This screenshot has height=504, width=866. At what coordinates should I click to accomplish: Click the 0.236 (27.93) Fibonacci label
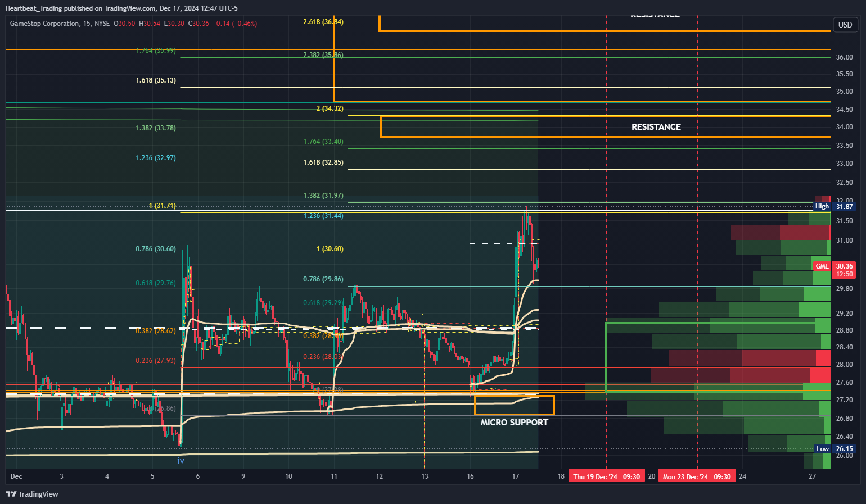pos(156,361)
